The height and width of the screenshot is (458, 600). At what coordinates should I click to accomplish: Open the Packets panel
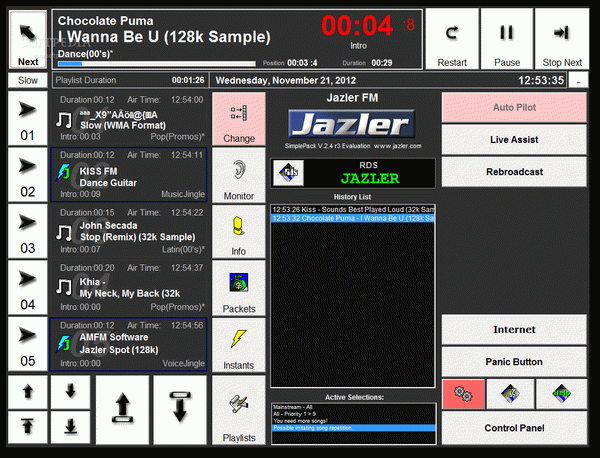tap(239, 289)
